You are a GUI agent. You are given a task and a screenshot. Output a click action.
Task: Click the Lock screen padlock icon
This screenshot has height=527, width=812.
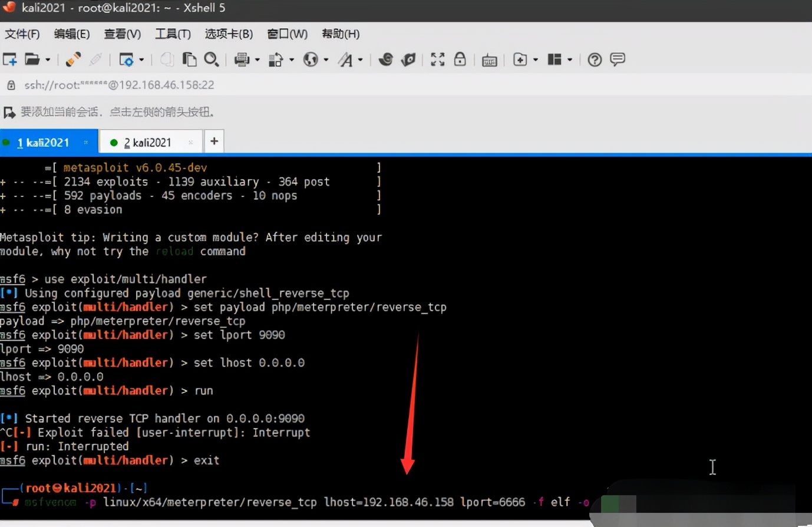click(460, 59)
